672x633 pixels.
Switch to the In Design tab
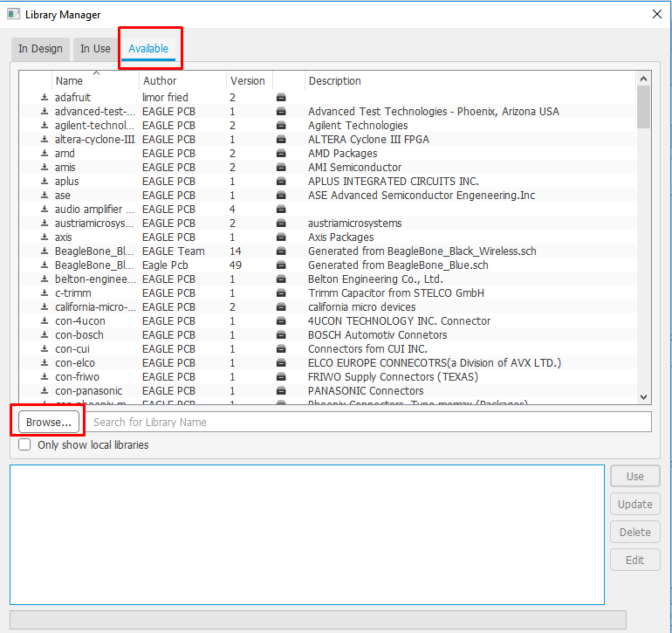40,49
